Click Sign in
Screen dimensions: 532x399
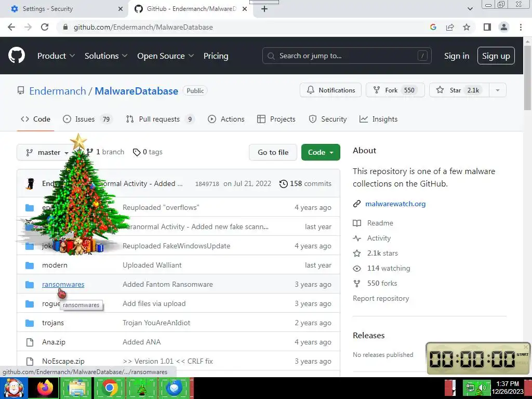point(457,56)
